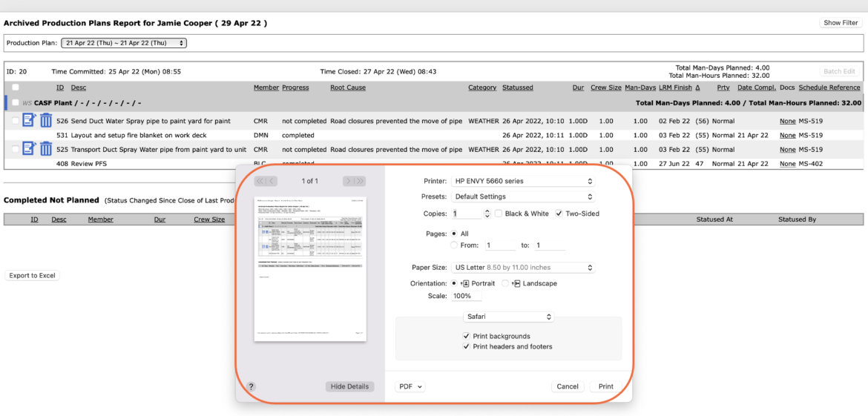Sort by Date Compl. column header
This screenshot has height=416, width=868.
(x=756, y=88)
